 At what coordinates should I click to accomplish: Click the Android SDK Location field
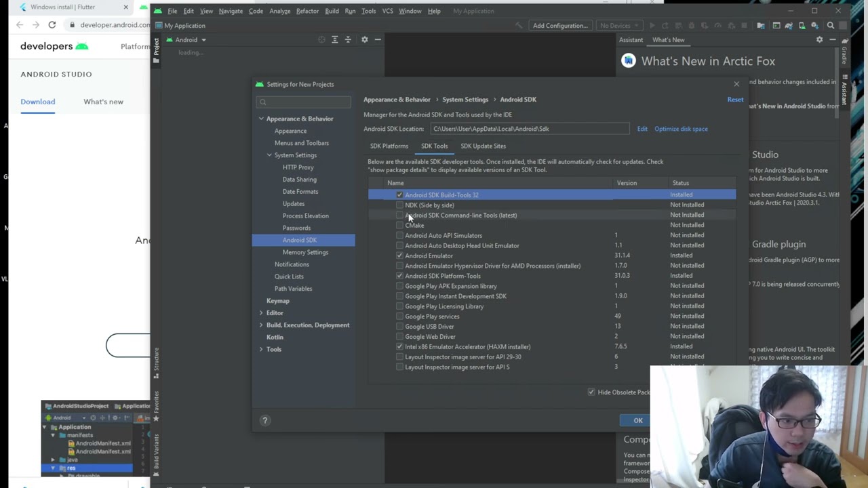pos(530,129)
